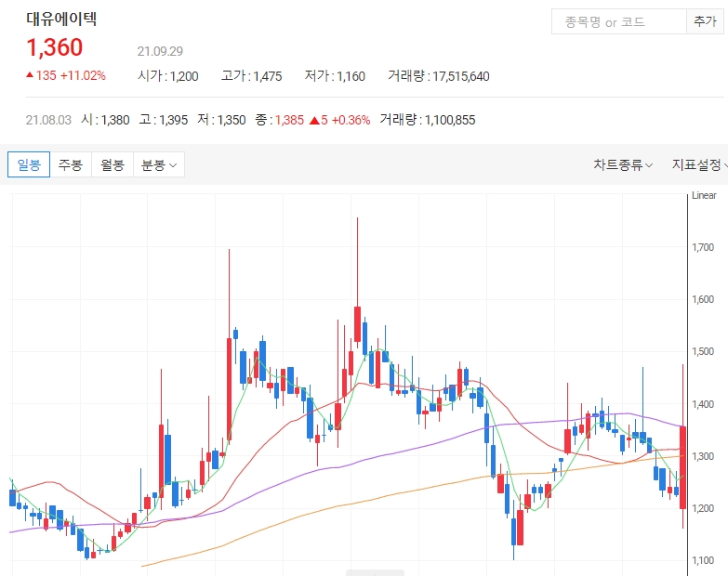Click the 저가 1,160 low price
728x576 pixels.
point(335,76)
